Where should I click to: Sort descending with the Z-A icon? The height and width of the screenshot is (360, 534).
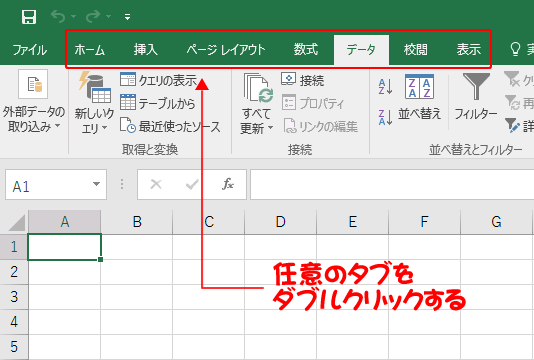tap(385, 118)
